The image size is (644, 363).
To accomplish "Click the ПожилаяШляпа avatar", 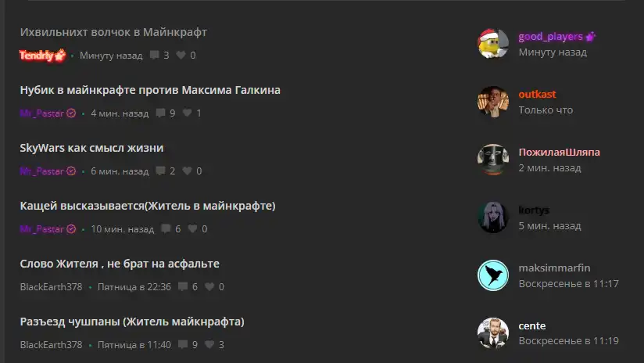I will point(493,160).
